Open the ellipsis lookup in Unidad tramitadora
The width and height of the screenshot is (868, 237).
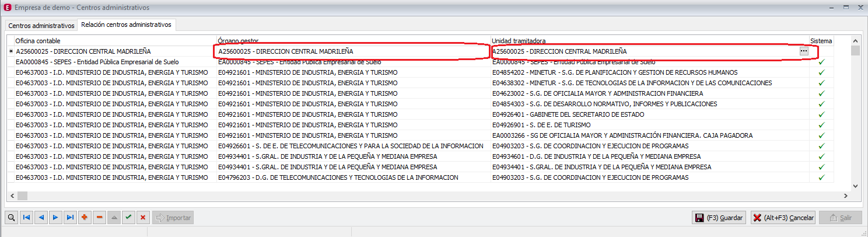click(x=804, y=51)
